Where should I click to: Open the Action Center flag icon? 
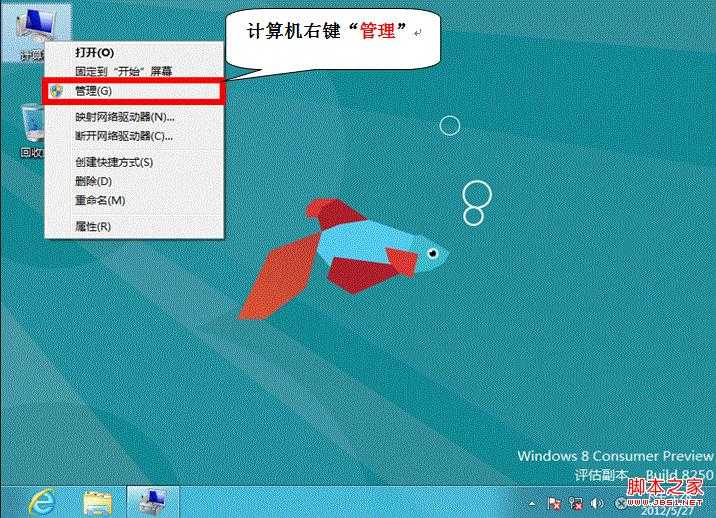click(554, 504)
